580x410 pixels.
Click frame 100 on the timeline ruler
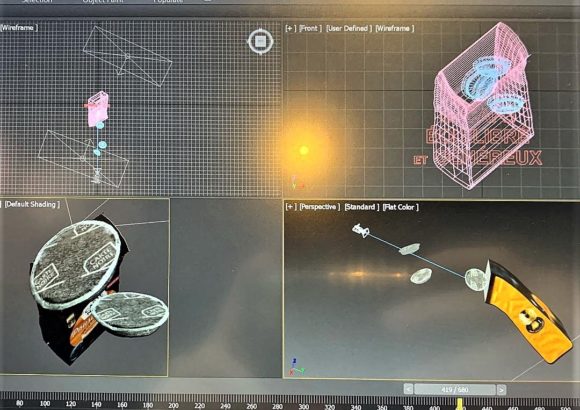(45, 404)
